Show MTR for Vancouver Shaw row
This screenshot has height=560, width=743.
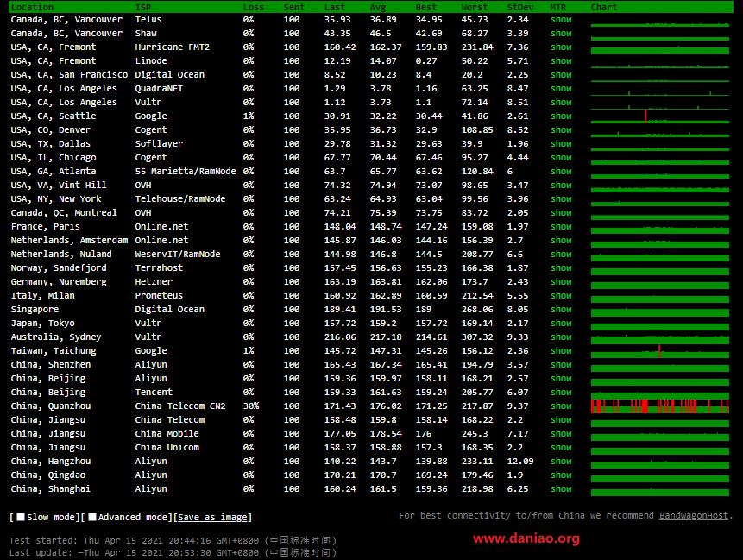point(561,33)
